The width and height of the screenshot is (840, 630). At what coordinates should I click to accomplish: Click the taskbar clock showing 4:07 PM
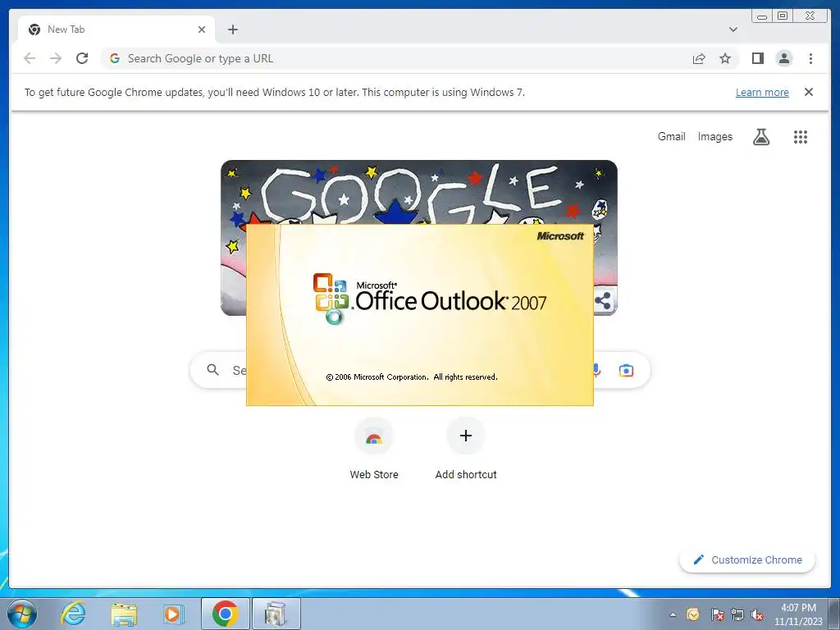tap(798, 614)
